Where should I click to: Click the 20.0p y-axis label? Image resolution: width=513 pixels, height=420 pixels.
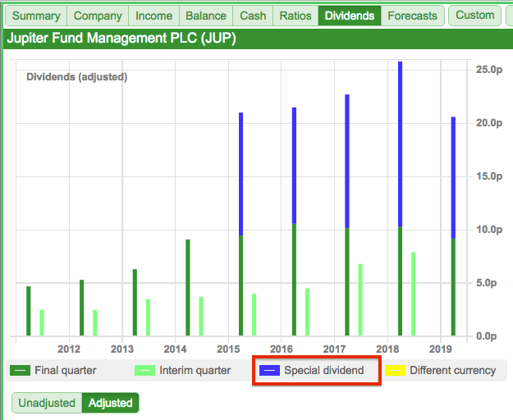point(489,123)
